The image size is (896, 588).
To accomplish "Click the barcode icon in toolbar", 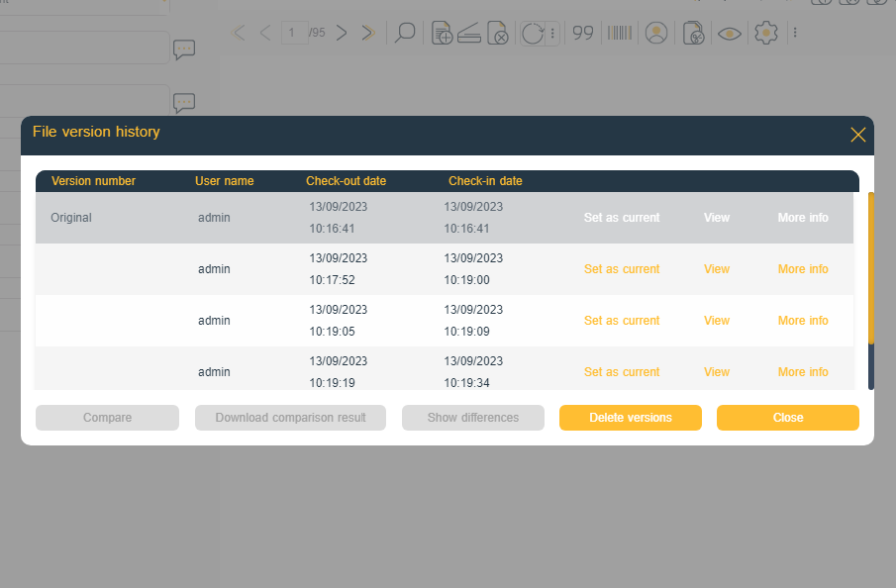I will coord(620,33).
